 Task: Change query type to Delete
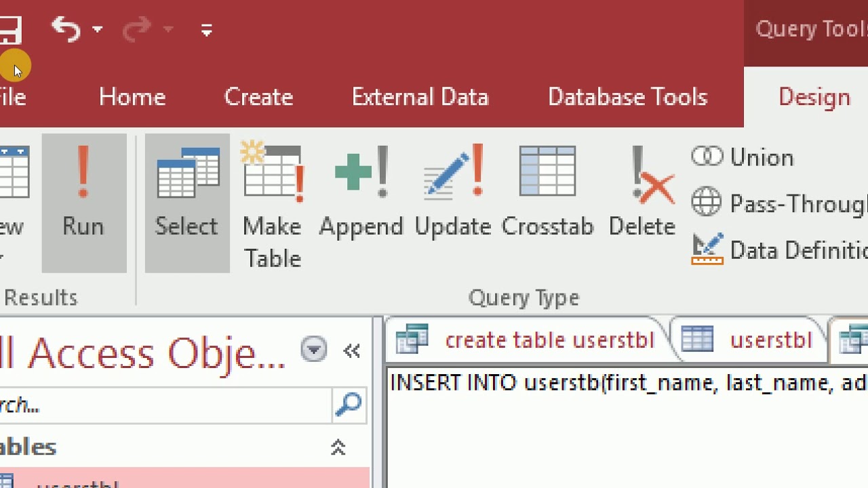tap(642, 191)
